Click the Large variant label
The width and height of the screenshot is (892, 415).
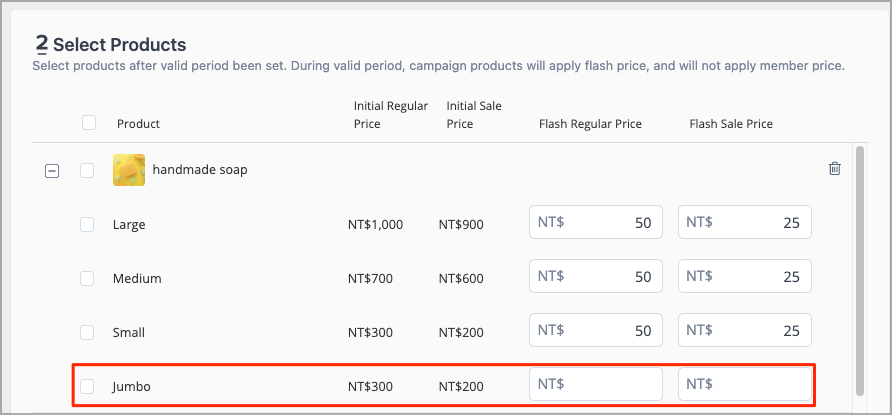pos(129,225)
